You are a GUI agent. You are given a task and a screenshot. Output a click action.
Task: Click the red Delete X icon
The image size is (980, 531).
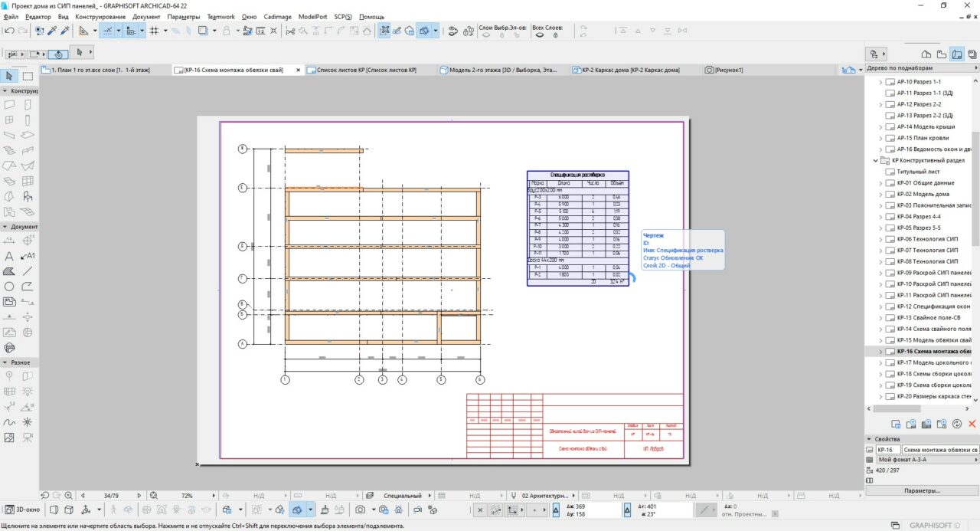click(x=972, y=424)
